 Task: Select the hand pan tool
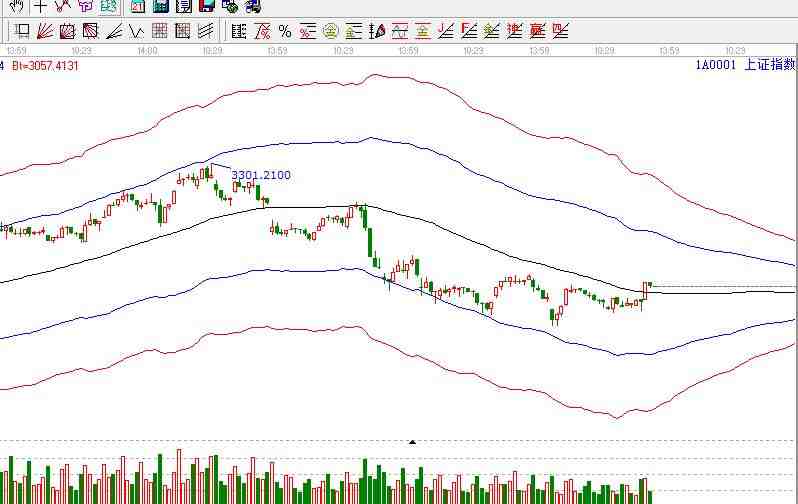tap(16, 6)
